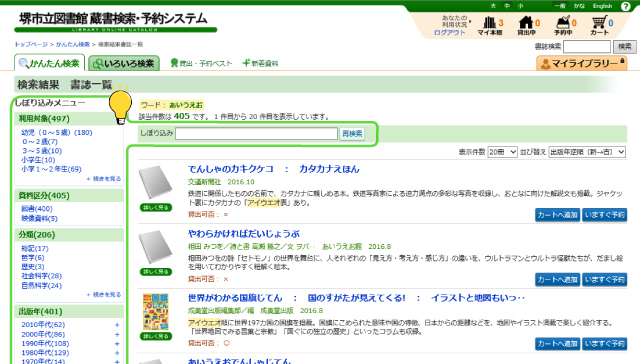The height and width of the screenshot is (364, 640).
Task: Show more under 利用対象 with 続きを見る
Action: [x=104, y=179]
